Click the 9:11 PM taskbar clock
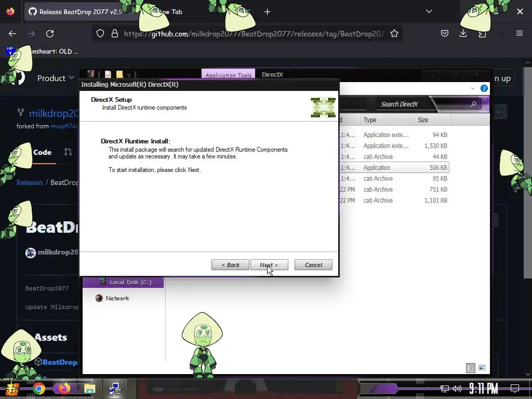 [x=484, y=389]
